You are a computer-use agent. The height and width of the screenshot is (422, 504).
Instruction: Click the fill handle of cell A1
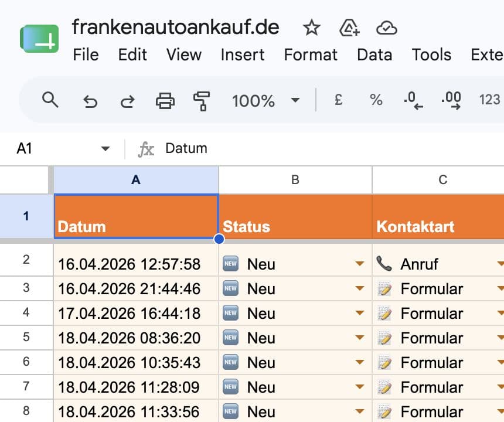pos(219,239)
